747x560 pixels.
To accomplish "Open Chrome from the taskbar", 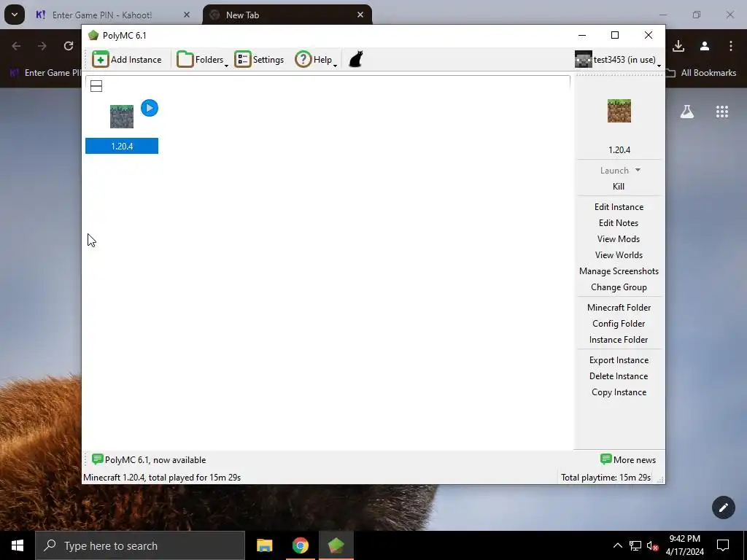I will point(300,545).
